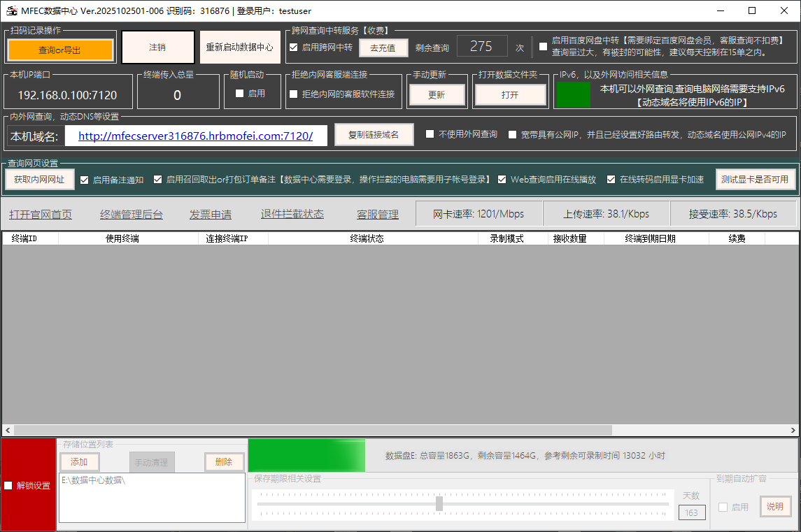Click the 去充值 recharge button
Image resolution: width=801 pixels, height=532 pixels.
tap(383, 48)
